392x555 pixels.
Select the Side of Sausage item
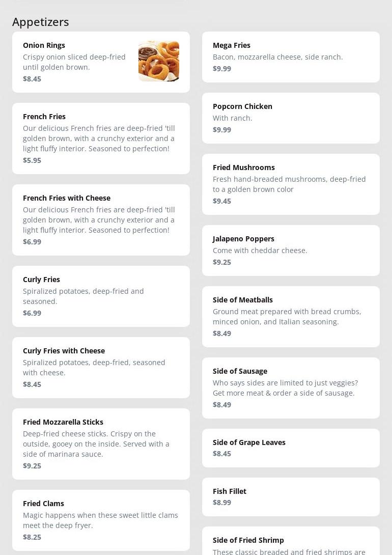click(x=291, y=388)
